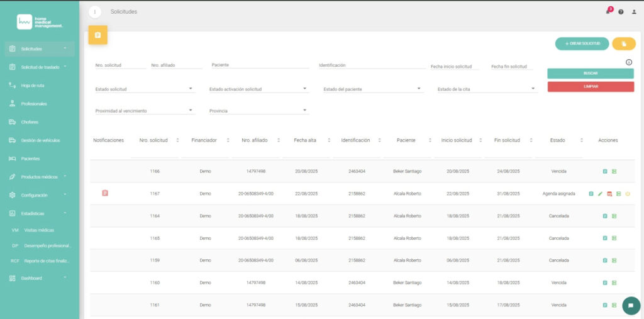Expand the Estado del paciente dropdown
Viewport: 644px width, 319px height.
pyautogui.click(x=372, y=89)
